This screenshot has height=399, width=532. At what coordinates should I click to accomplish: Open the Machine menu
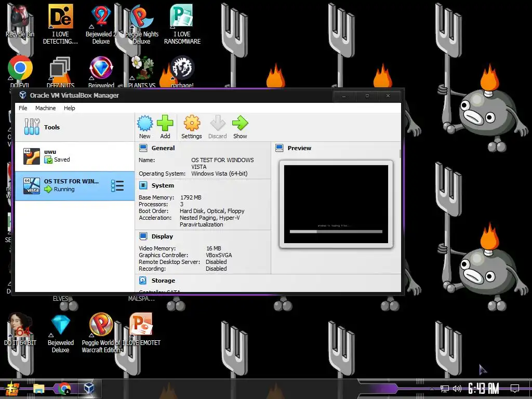point(46,108)
